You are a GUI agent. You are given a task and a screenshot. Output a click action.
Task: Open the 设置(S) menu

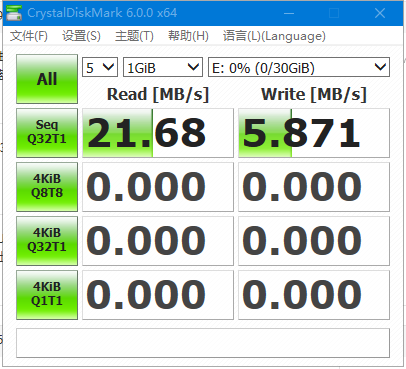pyautogui.click(x=81, y=36)
